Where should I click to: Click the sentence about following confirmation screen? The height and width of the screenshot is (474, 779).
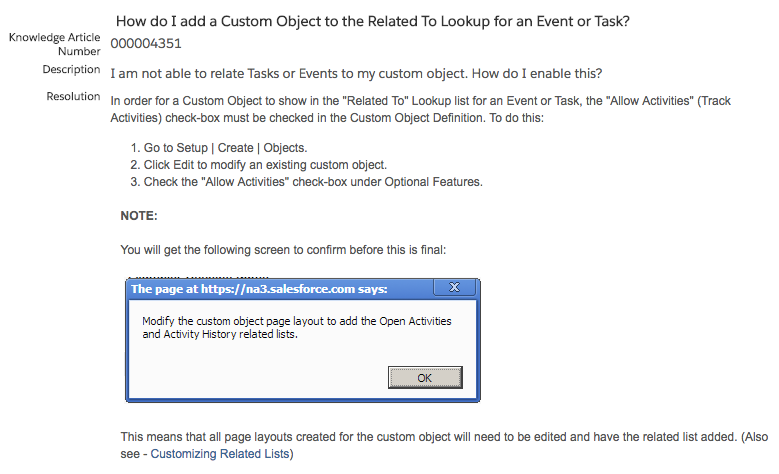[283, 249]
